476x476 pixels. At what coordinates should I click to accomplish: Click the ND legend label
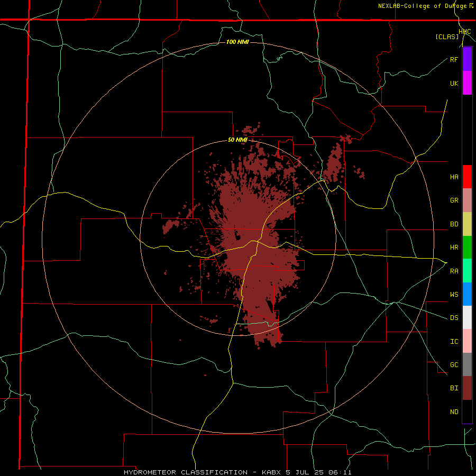(454, 411)
